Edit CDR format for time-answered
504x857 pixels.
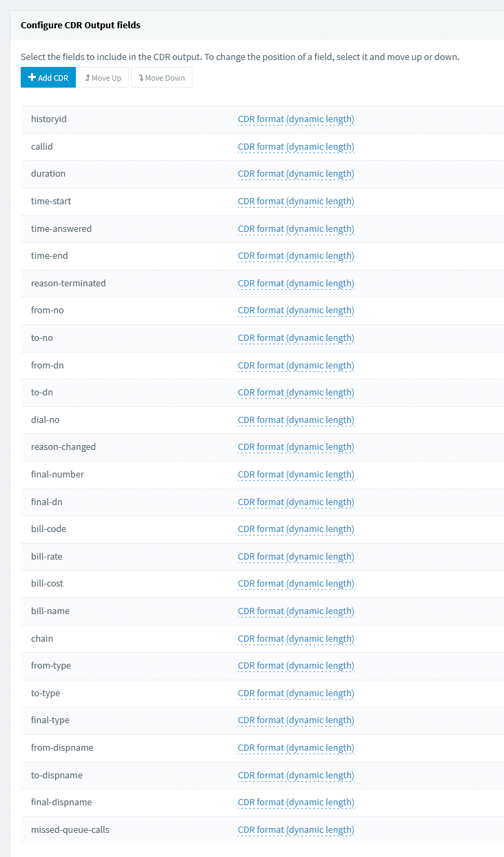point(296,229)
